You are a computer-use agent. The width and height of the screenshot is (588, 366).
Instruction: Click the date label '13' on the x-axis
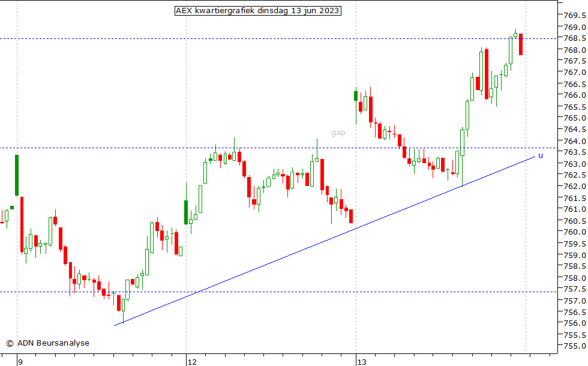pos(362,362)
